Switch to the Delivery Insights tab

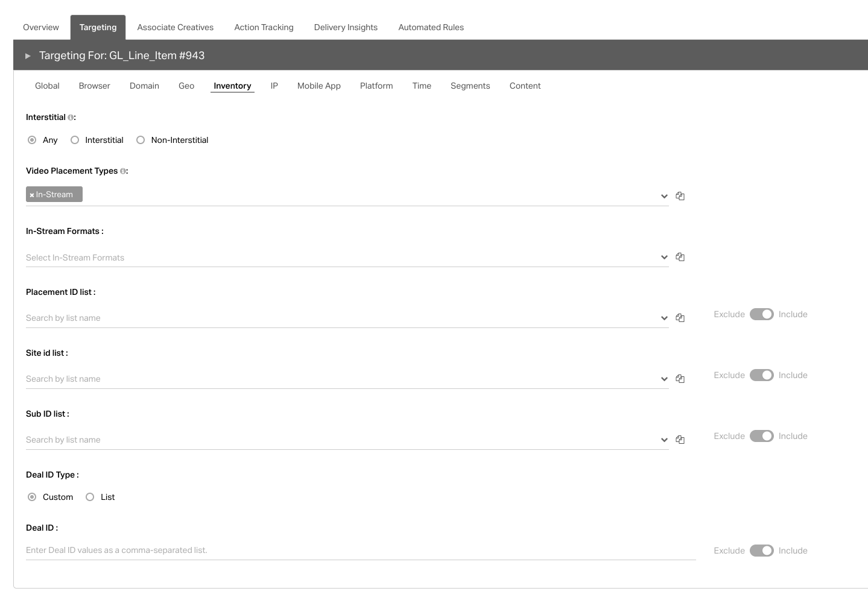(346, 27)
